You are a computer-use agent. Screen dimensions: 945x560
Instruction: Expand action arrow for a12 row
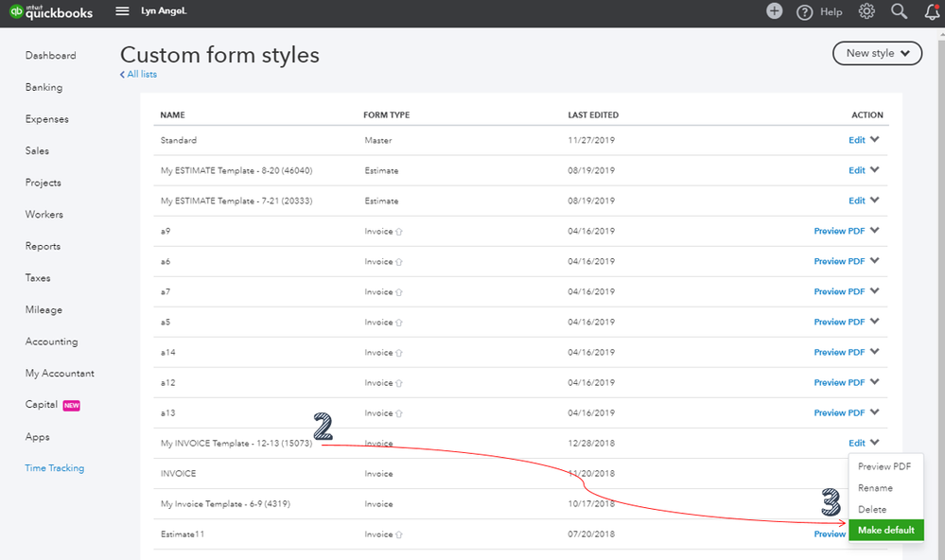874,381
